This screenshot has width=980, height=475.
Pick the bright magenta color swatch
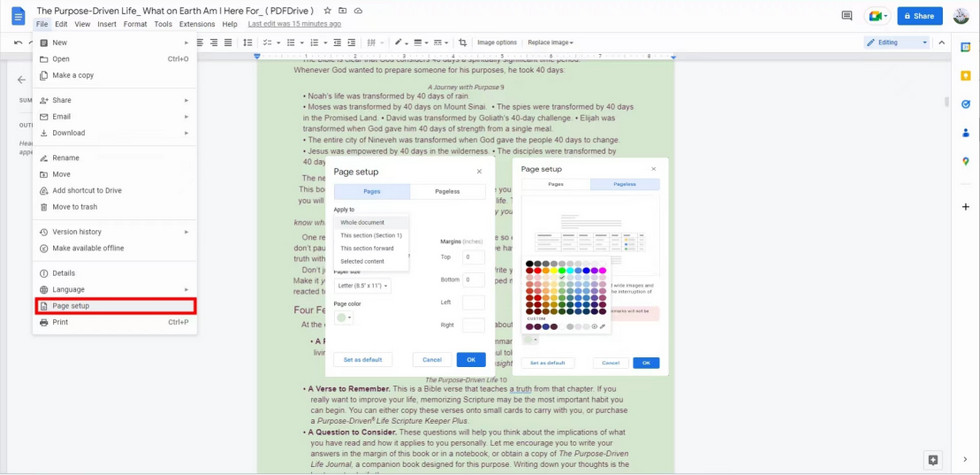coord(602,271)
